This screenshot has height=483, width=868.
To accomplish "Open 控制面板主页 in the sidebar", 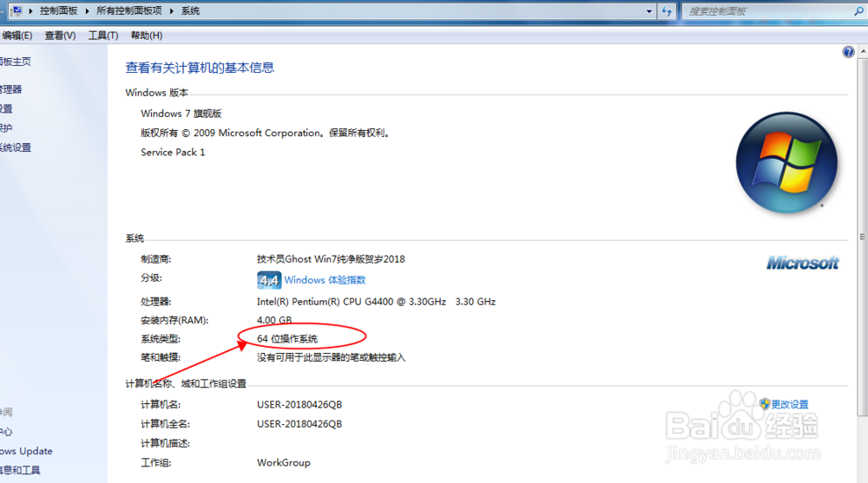I will tap(16, 62).
